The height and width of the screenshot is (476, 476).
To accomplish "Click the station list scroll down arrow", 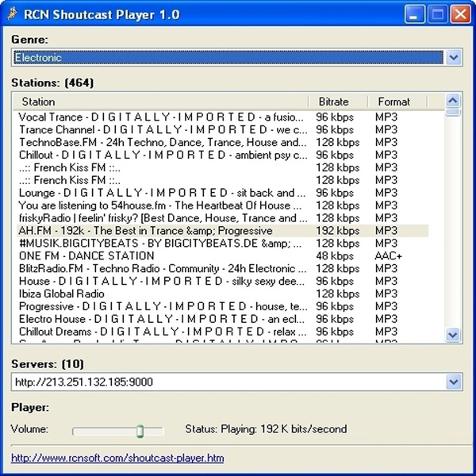I will [453, 335].
